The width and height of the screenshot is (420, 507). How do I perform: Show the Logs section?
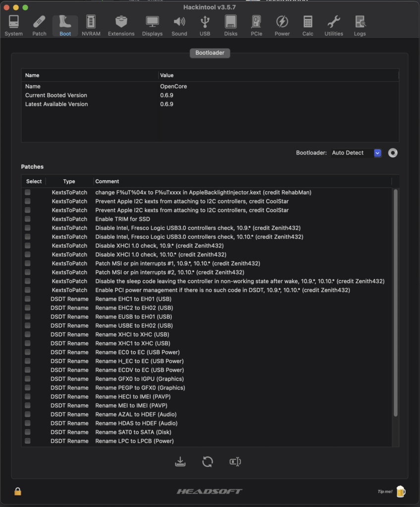360,26
